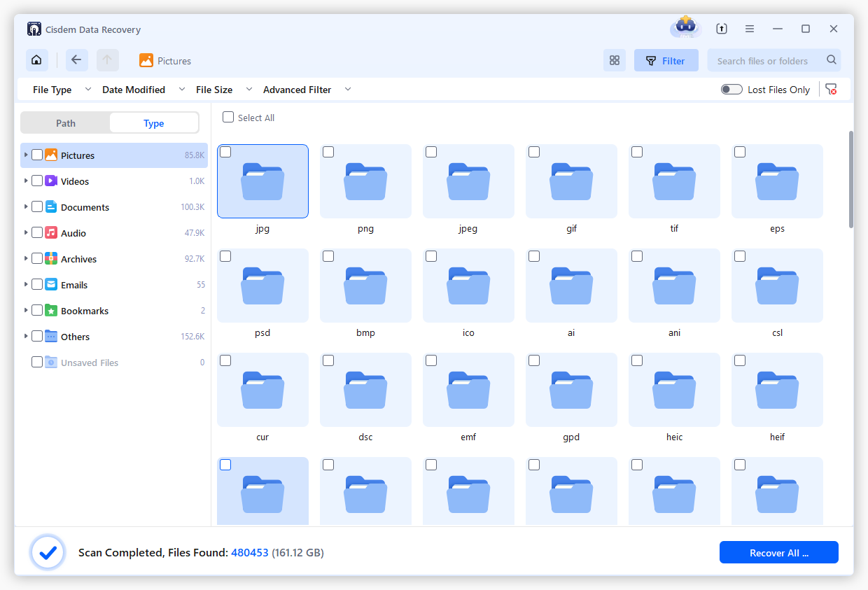Click the Recover All button
Viewport: 868px width, 590px height.
778,552
